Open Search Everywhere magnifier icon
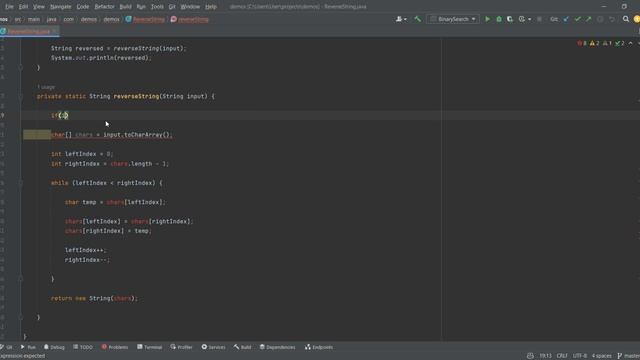The width and height of the screenshot is (640, 360). point(626,19)
